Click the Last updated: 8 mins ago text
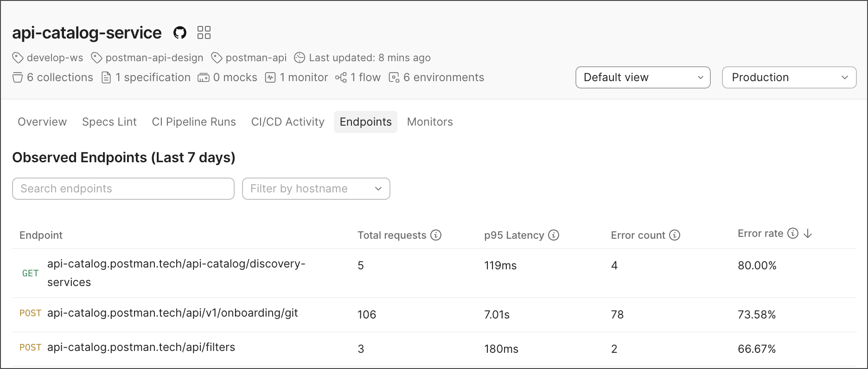868x369 pixels. 370,58
